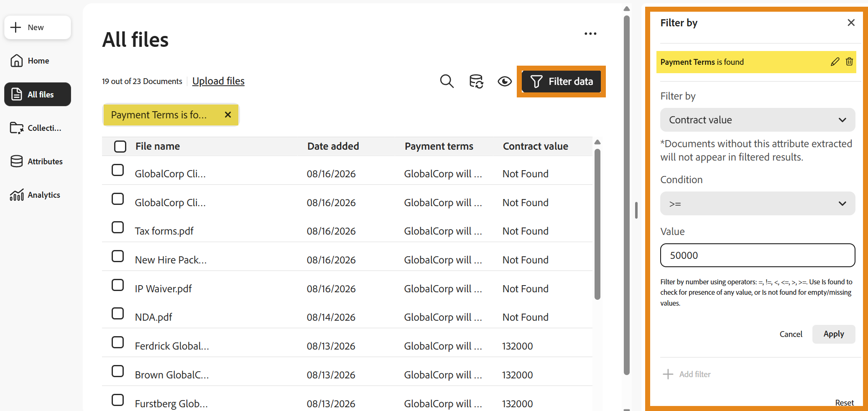Click 132000 value in Ferdrick Global row
The width and height of the screenshot is (868, 411).
click(518, 346)
